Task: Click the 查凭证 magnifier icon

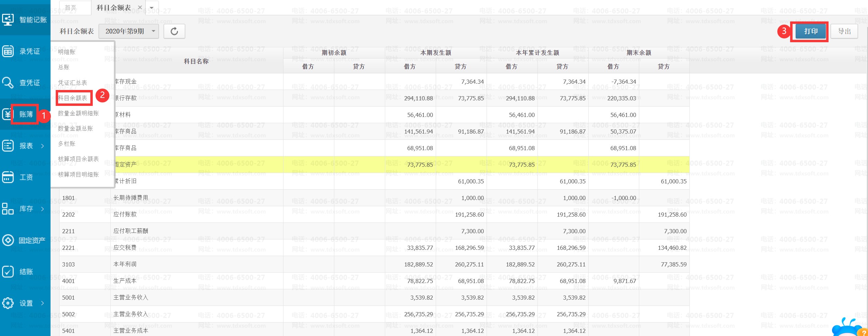Action: 8,83
